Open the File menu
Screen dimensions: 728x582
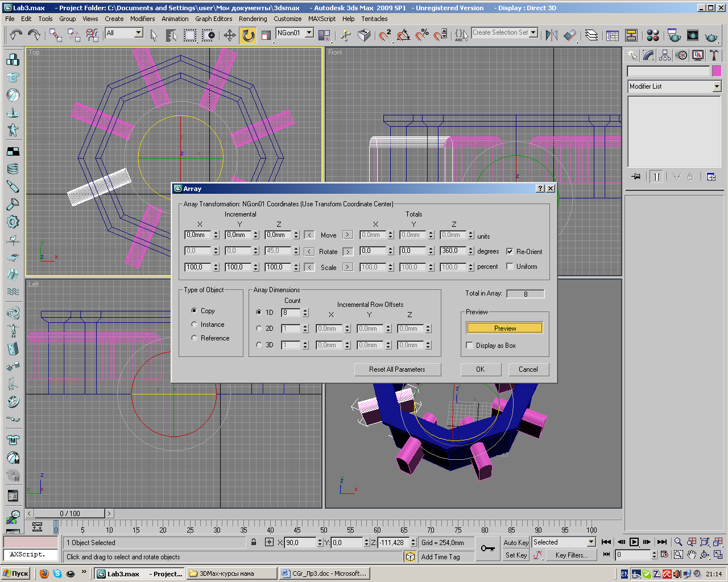(x=10, y=19)
